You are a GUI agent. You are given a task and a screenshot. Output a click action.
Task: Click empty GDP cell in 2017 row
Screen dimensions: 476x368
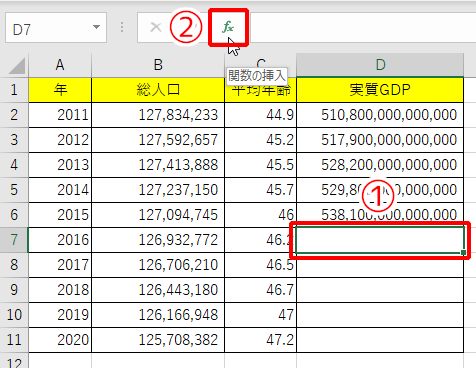(x=380, y=265)
